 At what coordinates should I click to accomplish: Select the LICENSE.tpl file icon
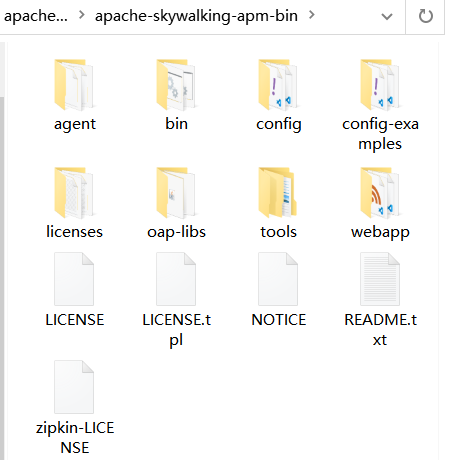point(176,279)
